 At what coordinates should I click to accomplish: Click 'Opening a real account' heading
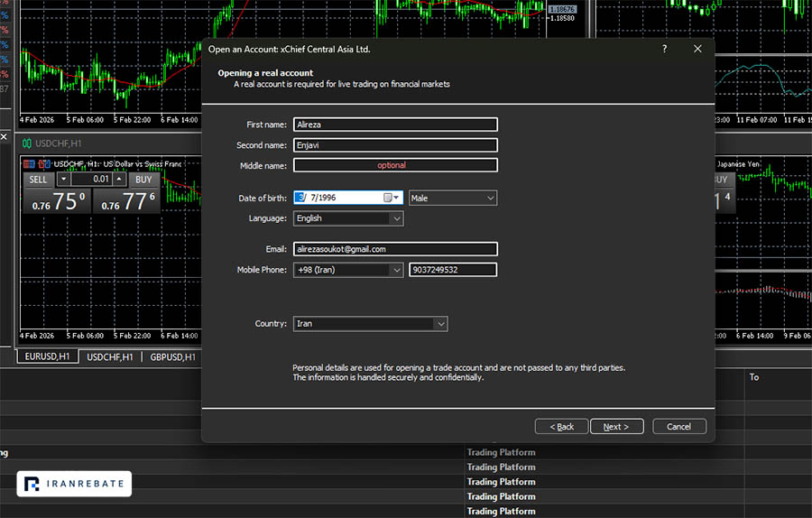(265, 73)
